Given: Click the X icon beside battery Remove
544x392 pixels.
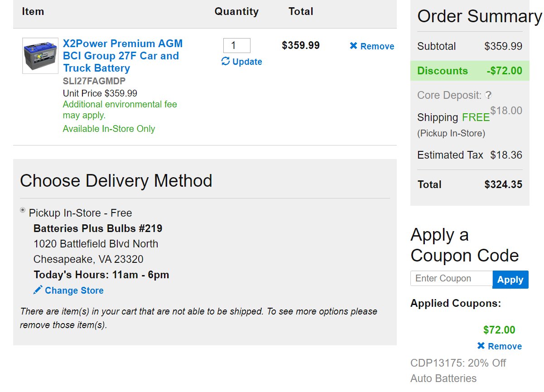Looking at the screenshot, I should click(x=354, y=46).
